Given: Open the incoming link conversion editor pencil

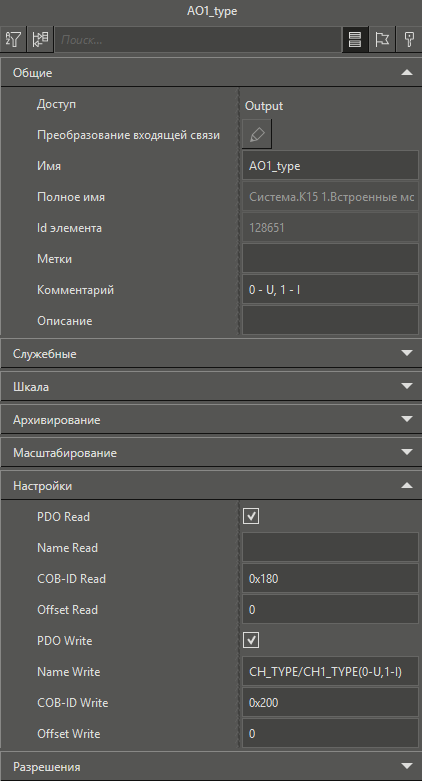Looking at the screenshot, I should (257, 134).
